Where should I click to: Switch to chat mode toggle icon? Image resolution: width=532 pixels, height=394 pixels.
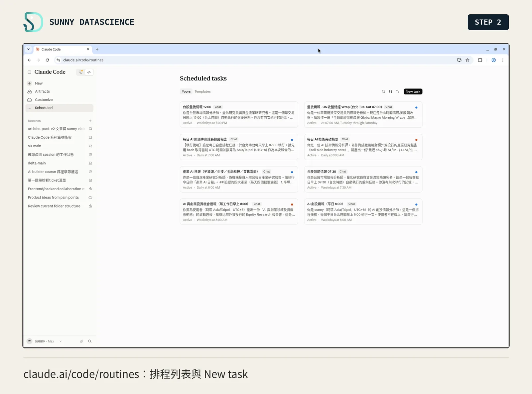tap(80, 72)
